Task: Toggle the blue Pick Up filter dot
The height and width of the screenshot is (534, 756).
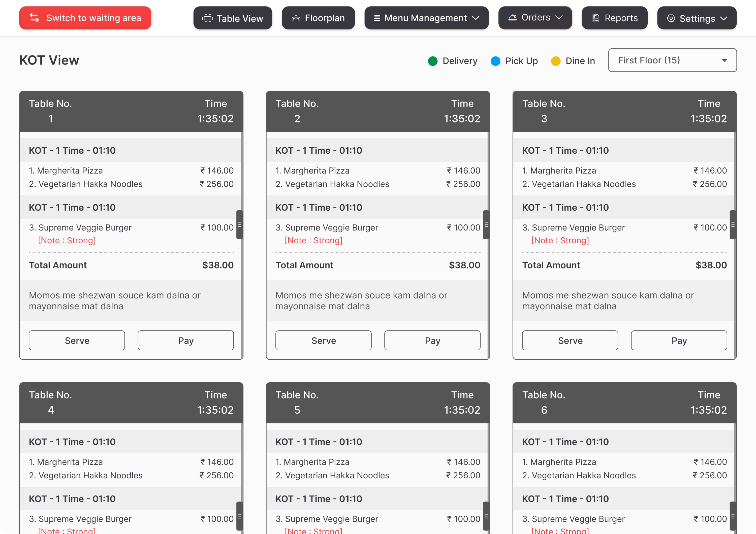Action: [x=495, y=61]
